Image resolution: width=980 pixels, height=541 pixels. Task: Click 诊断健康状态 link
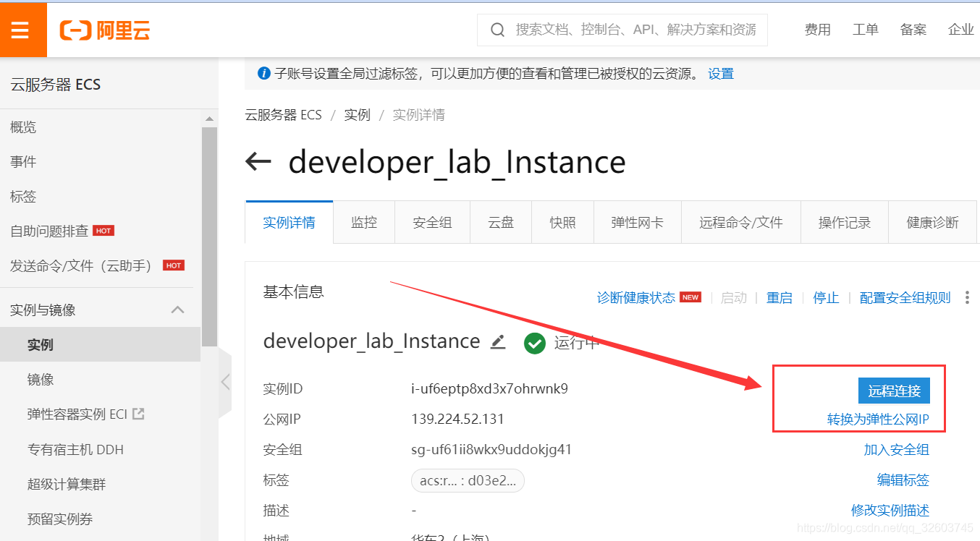(x=636, y=297)
